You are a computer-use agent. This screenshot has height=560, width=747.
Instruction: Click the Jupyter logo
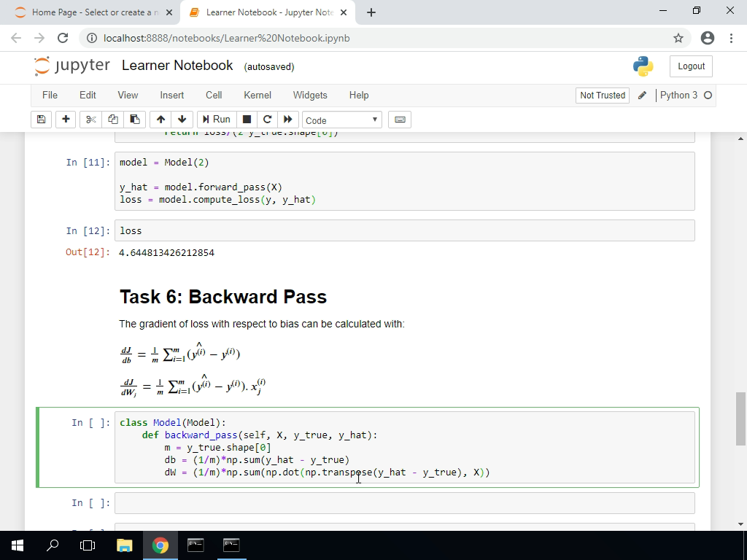[72, 66]
